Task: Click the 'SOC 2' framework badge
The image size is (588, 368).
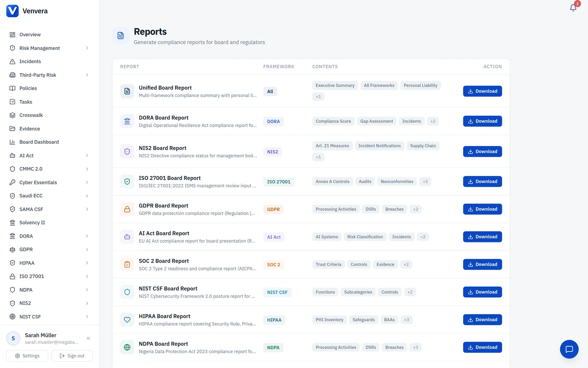Action: click(x=274, y=265)
